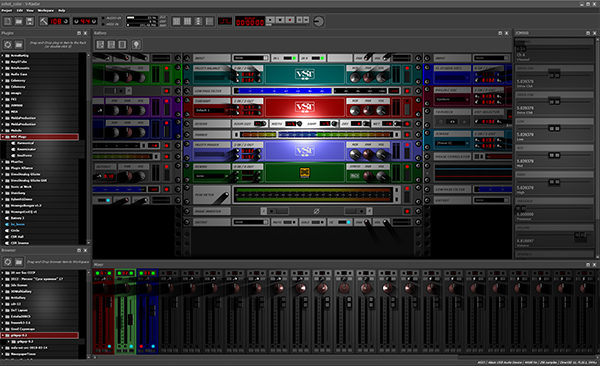
Task: Open the Project menu
Action: coord(7,10)
